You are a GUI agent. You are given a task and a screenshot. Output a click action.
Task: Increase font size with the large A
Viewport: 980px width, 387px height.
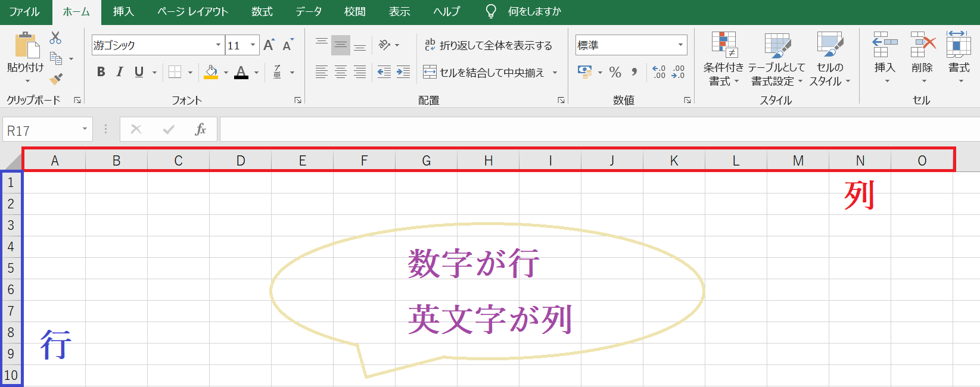269,45
